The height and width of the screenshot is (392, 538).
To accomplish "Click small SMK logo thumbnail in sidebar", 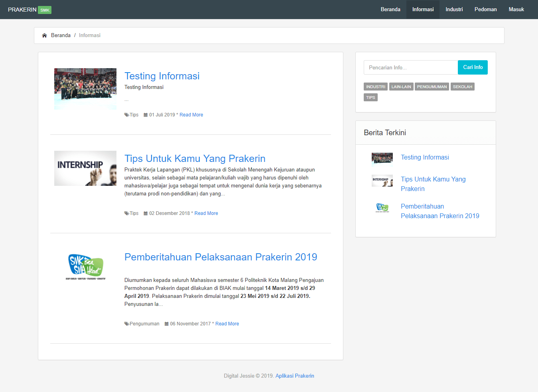I will pyautogui.click(x=382, y=207).
